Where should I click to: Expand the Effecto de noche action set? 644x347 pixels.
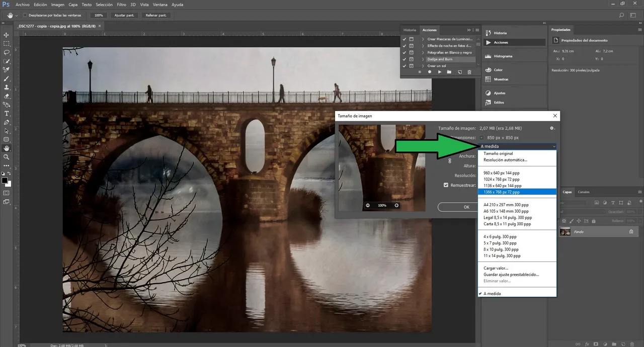[x=423, y=46]
